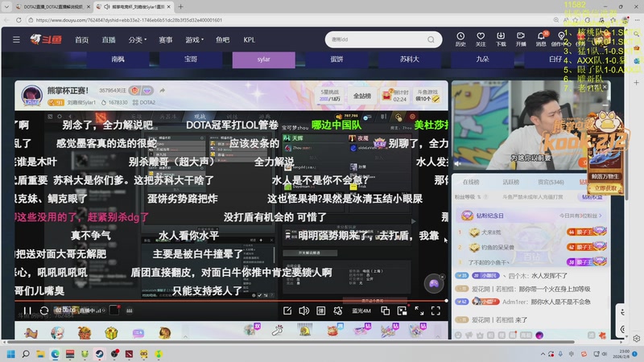Open the 5星挑战 progress widget

click(330, 96)
